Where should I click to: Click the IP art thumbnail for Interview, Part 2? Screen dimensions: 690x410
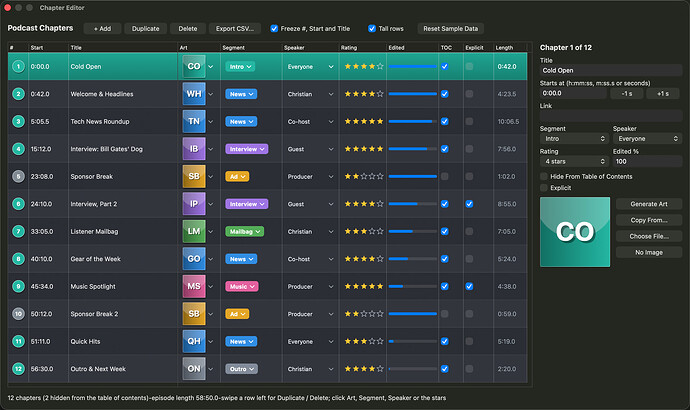(194, 204)
